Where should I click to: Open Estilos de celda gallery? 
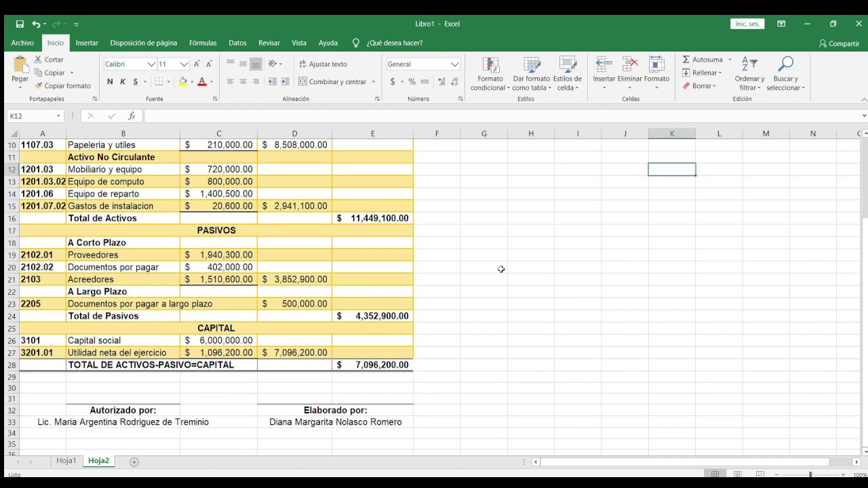click(x=568, y=74)
